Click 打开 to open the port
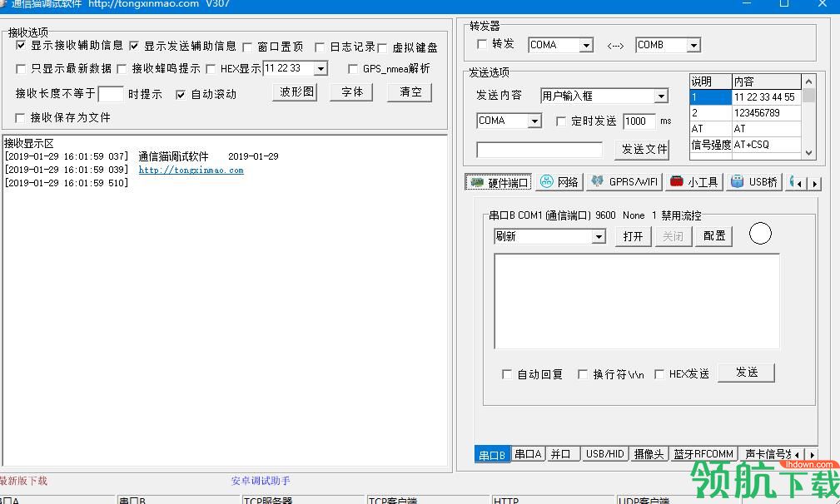Screen dimensions: 840x504 coord(634,236)
